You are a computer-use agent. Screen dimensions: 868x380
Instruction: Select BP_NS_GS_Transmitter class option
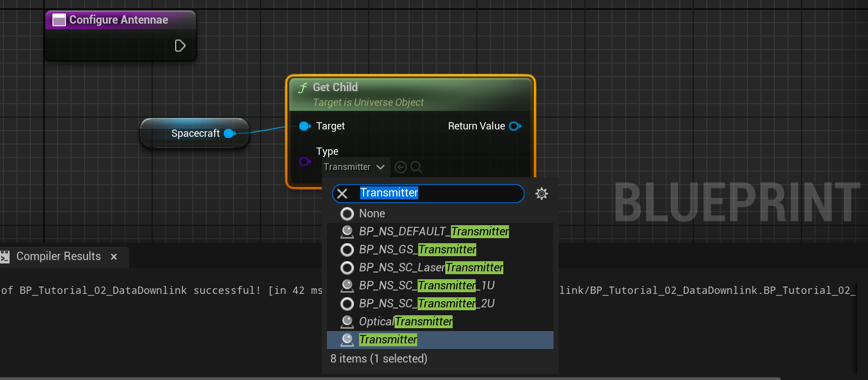pos(417,249)
